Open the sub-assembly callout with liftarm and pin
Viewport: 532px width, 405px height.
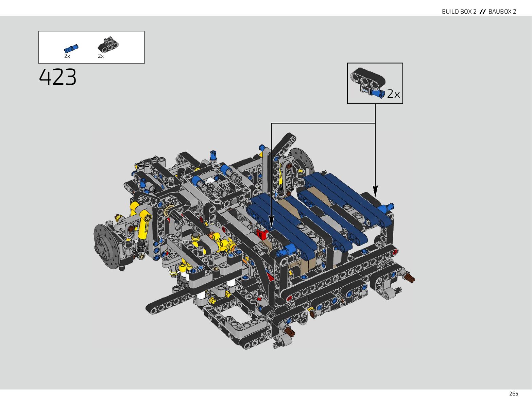point(375,83)
